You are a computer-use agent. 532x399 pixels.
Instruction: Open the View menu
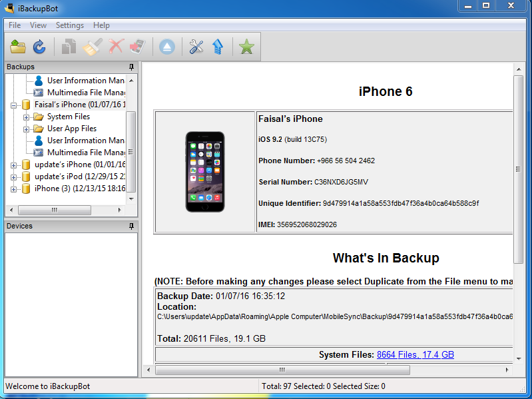pyautogui.click(x=38, y=25)
